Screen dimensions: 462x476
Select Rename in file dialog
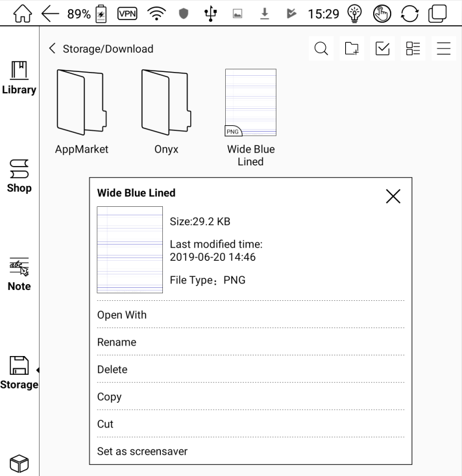coord(250,342)
